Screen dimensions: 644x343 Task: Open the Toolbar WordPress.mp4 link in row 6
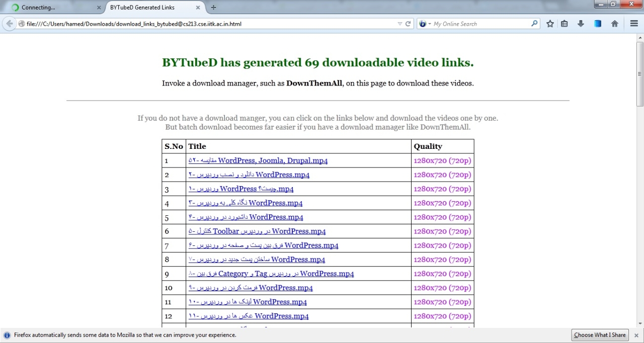257,231
